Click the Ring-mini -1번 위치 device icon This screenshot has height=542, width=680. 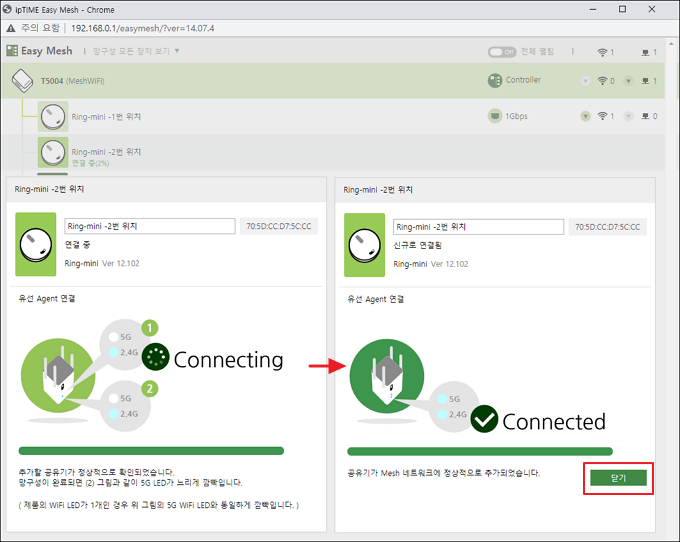[x=53, y=116]
